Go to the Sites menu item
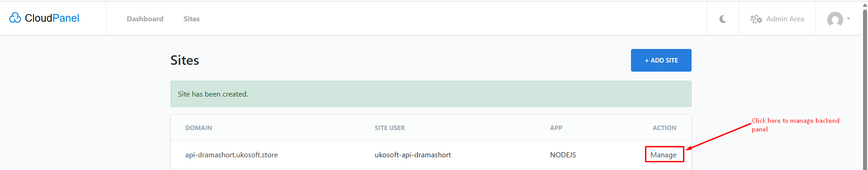This screenshot has width=868, height=170. (x=191, y=19)
